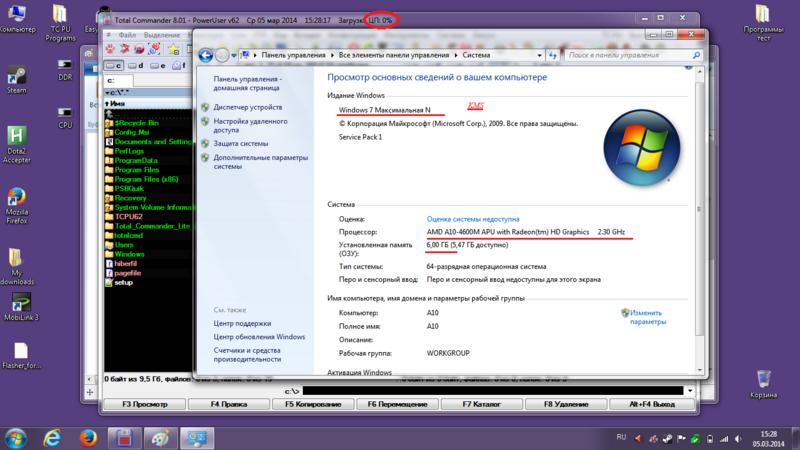This screenshot has height=450, width=800.
Task: Switch to drive d button
Action: click(x=136, y=66)
